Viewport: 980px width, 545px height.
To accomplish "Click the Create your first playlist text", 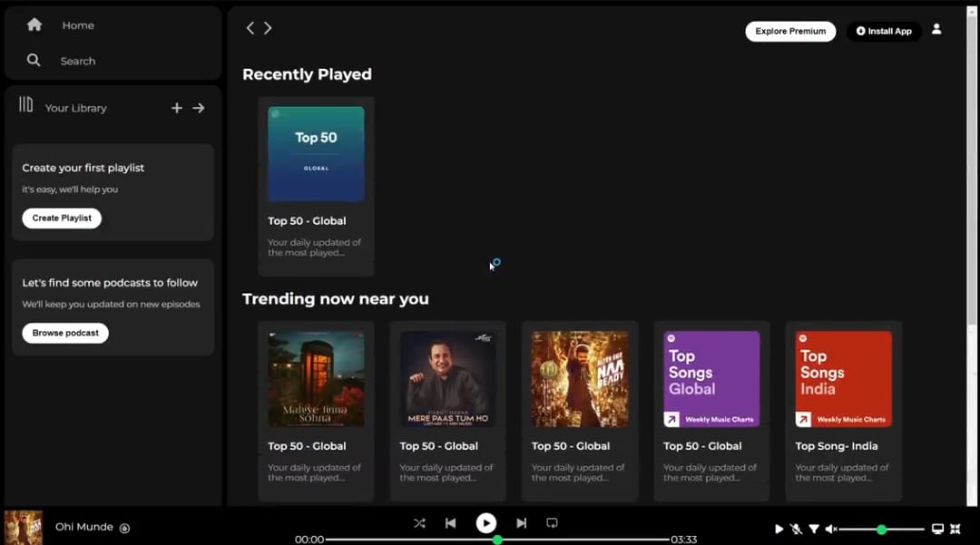I will tap(83, 168).
